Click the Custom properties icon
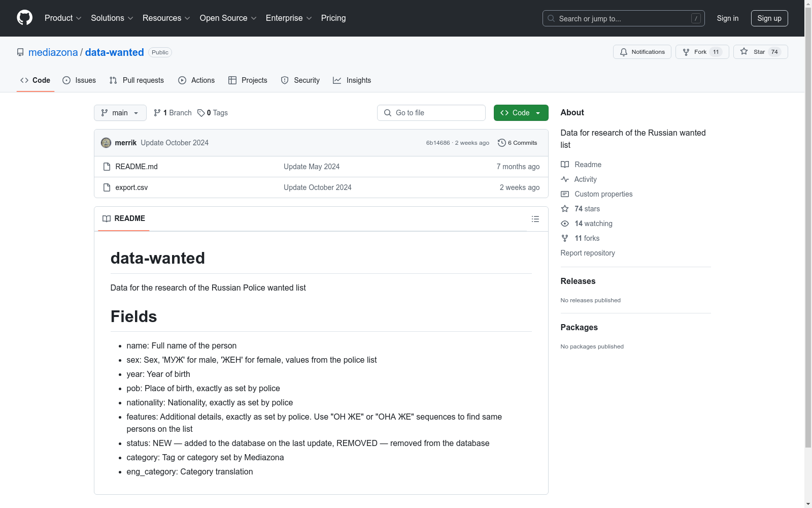This screenshot has height=508, width=812. [x=565, y=194]
